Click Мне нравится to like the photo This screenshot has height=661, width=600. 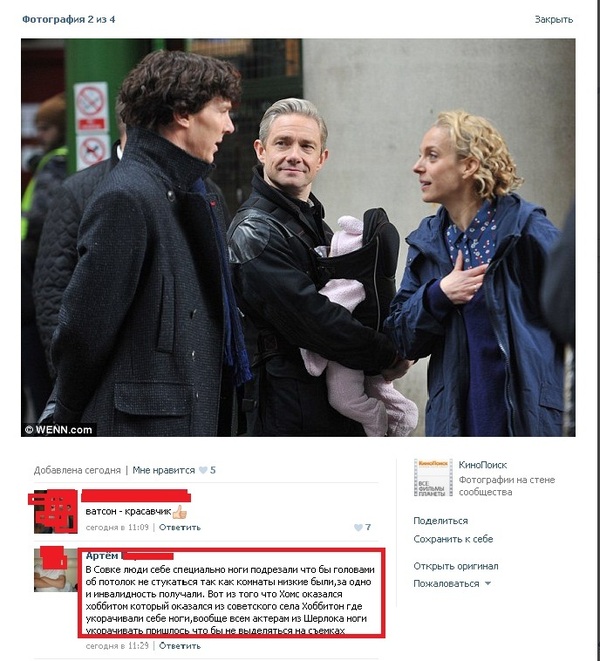[x=164, y=470]
